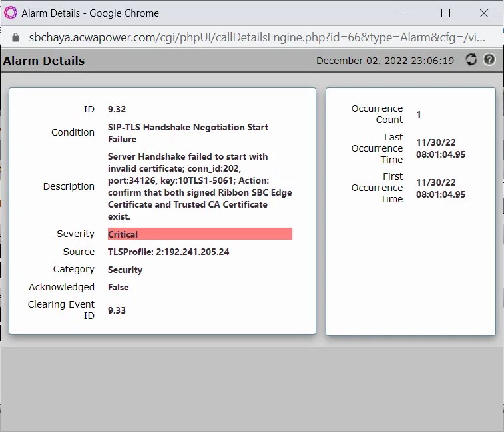Select the alarm ID value 9.32
The width and height of the screenshot is (504, 432).
point(117,109)
